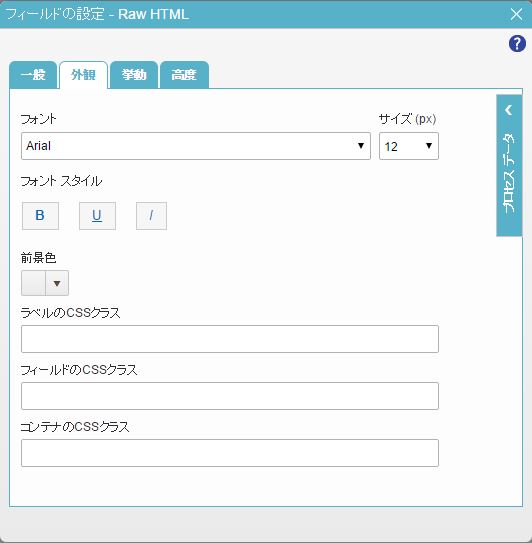The image size is (532, 543).
Task: Close the フィールドの設定 dialog
Action: (516, 14)
